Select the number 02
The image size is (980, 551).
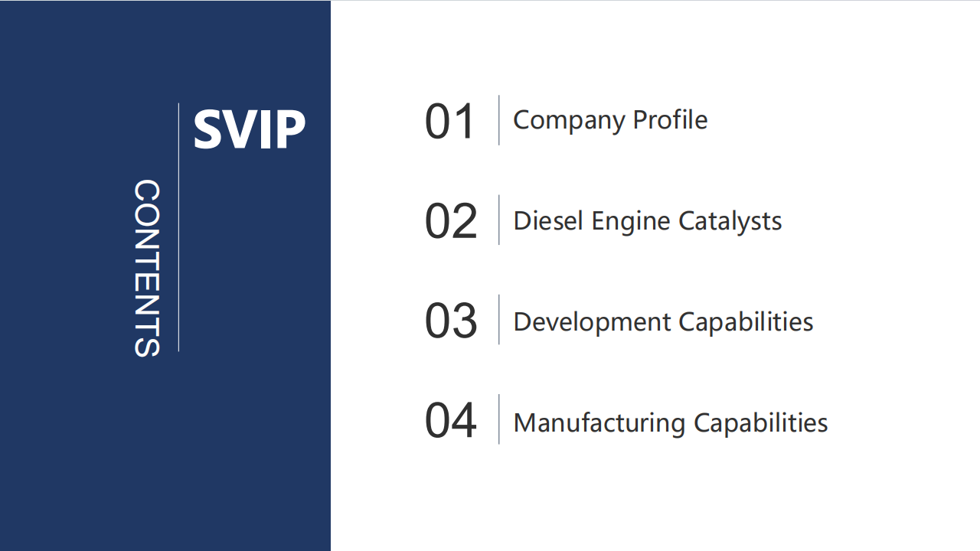[451, 222]
